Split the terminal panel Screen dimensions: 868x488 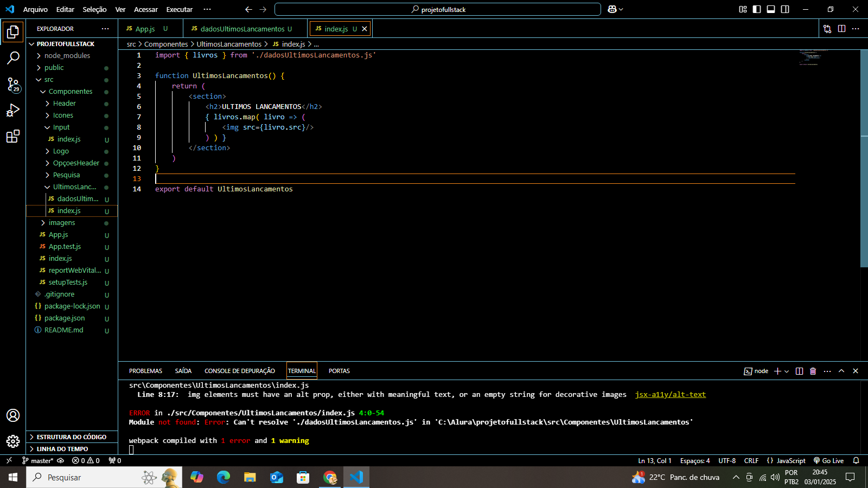[799, 371]
